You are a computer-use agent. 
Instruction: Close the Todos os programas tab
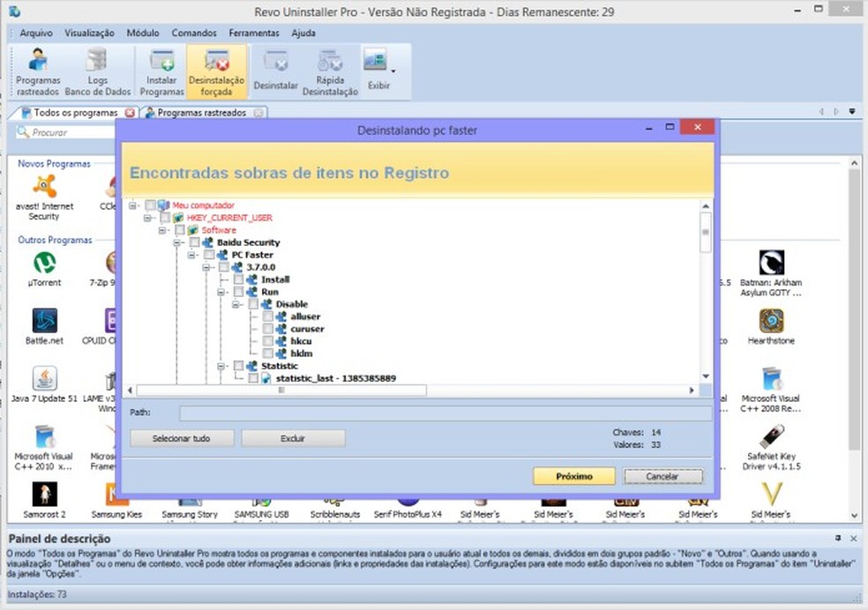click(x=130, y=113)
